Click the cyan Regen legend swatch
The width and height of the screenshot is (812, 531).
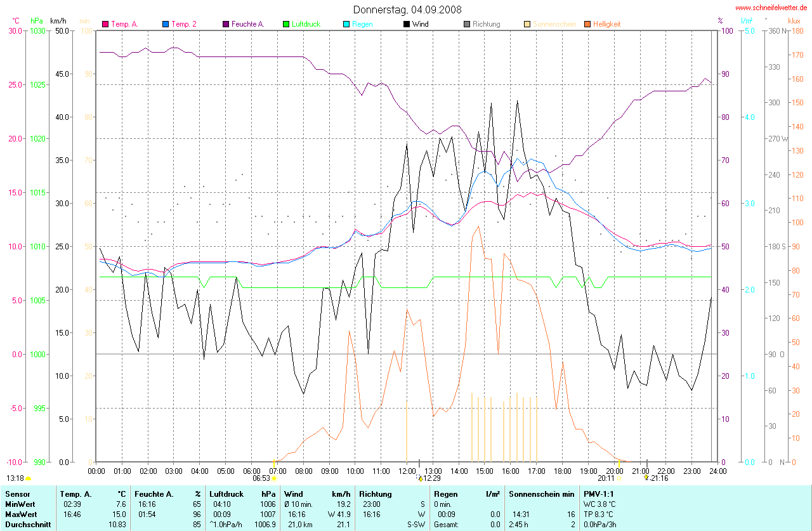tap(346, 24)
